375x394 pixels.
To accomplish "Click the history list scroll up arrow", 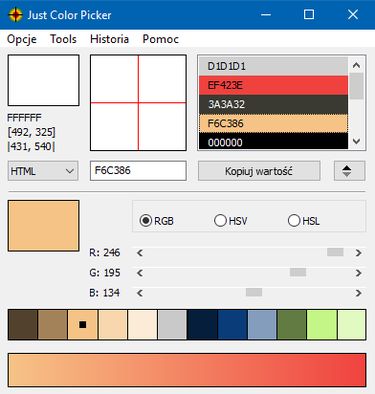I will pos(356,65).
